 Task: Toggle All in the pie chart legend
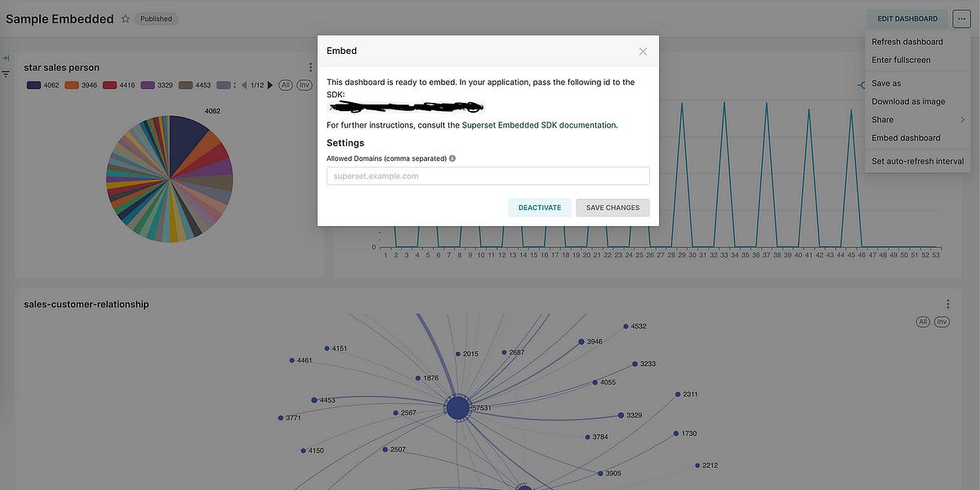285,84
